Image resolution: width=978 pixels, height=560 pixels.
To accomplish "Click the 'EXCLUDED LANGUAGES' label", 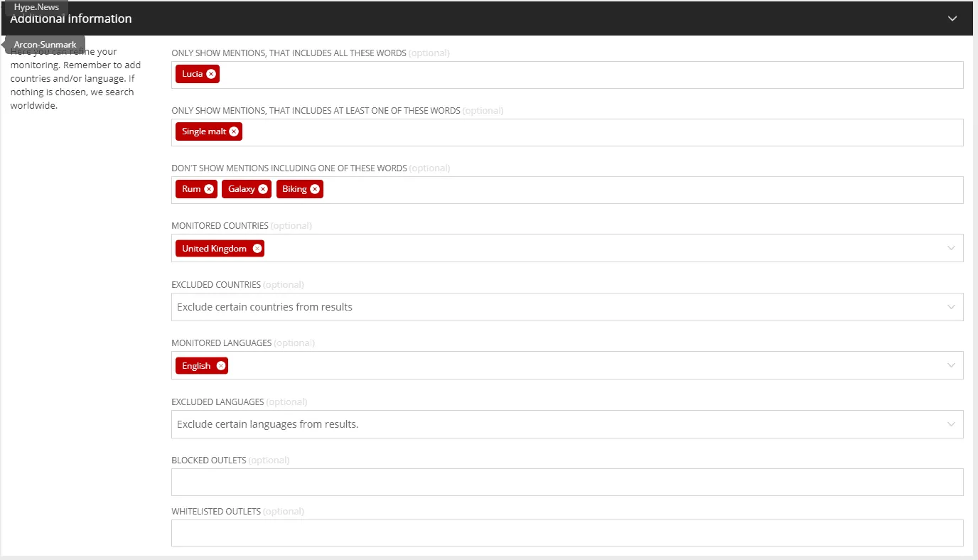I will (217, 402).
